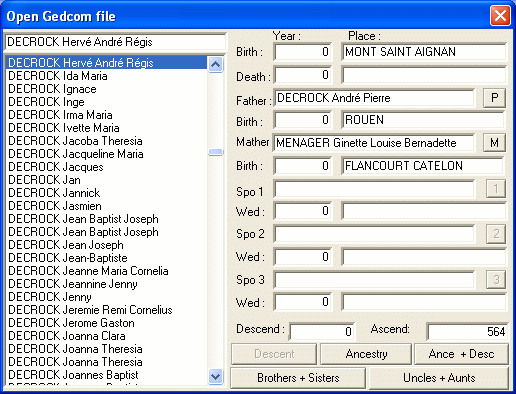Select DECROCK Inge
The height and width of the screenshot is (394, 516).
(x=107, y=102)
